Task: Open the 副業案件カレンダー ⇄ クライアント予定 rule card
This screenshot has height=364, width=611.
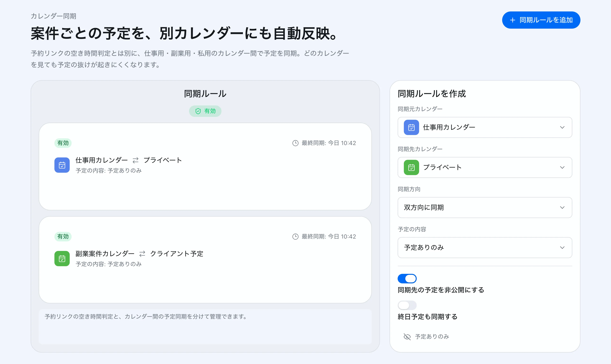Action: click(205, 260)
